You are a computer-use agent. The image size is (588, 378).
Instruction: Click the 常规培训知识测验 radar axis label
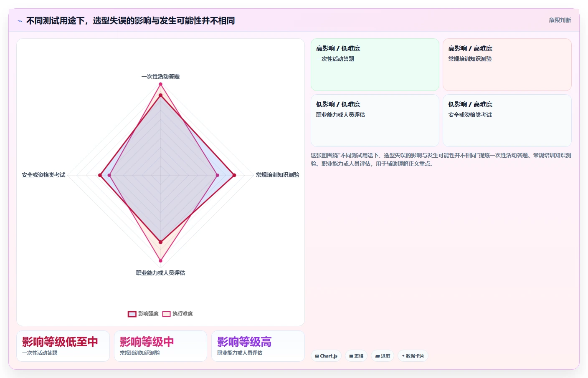278,175
